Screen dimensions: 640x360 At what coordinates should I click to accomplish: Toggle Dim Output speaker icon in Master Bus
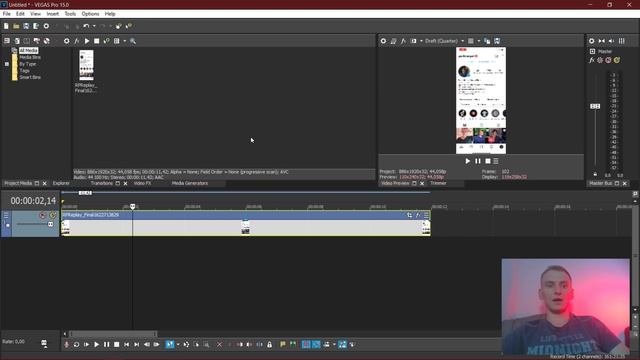pyautogui.click(x=611, y=41)
